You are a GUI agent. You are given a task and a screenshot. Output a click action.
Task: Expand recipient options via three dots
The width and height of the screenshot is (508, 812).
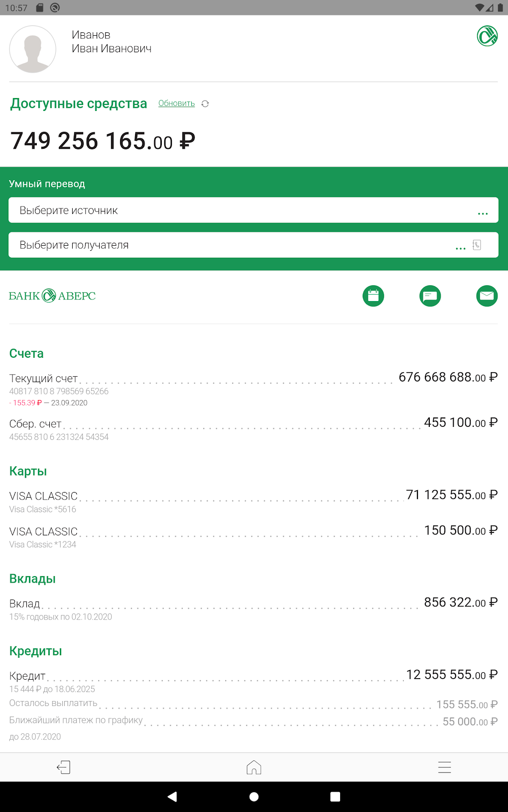461,247
